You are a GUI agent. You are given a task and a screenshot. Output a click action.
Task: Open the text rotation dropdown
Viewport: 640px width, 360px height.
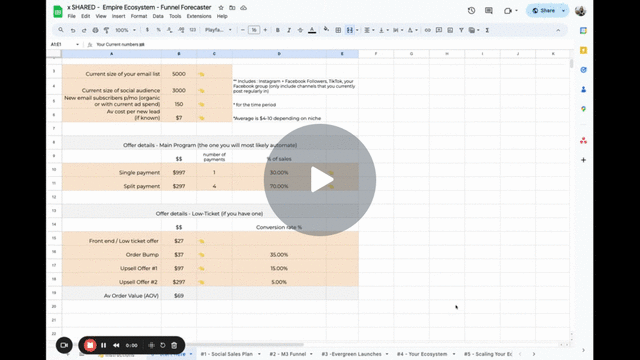pyautogui.click(x=412, y=30)
